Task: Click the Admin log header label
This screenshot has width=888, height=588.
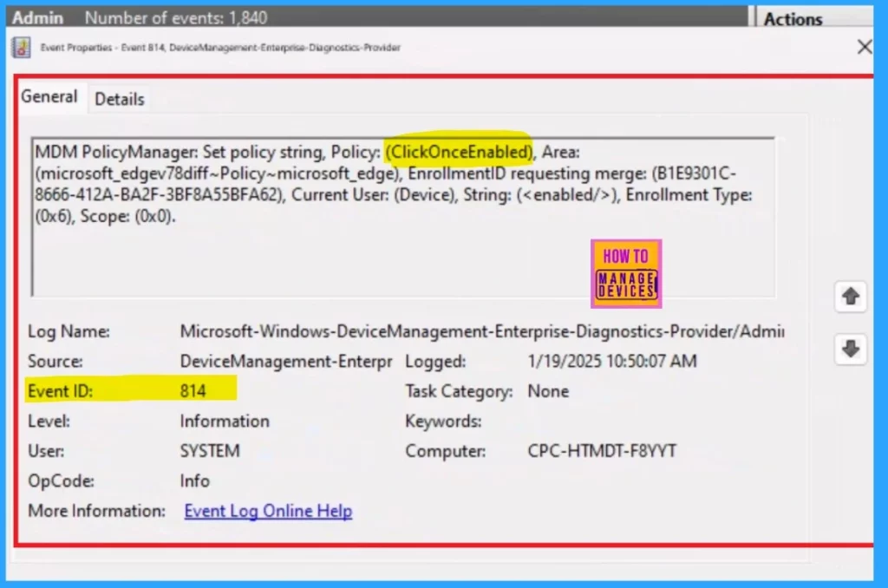Action: 37,17
